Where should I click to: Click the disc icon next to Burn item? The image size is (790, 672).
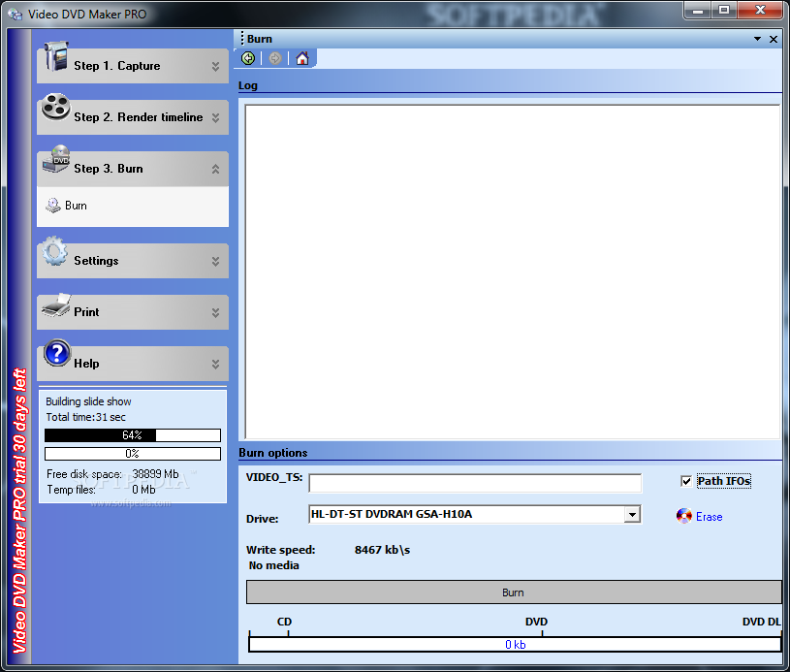(53, 206)
